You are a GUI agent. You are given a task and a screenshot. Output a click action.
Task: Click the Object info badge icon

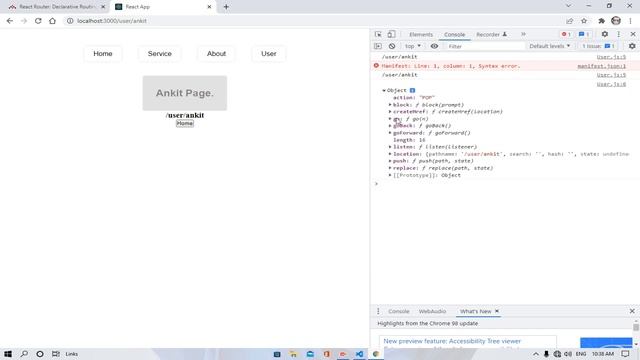(412, 90)
